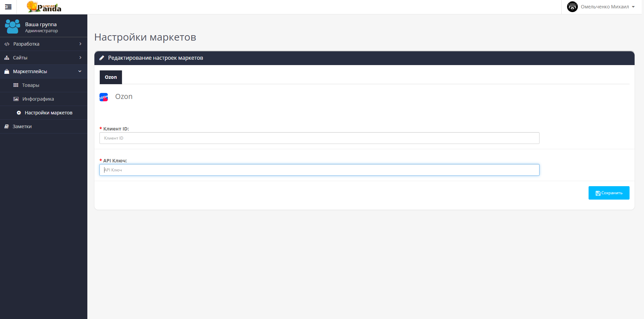Click the group people icon
Image resolution: width=644 pixels, height=319 pixels.
12,26
